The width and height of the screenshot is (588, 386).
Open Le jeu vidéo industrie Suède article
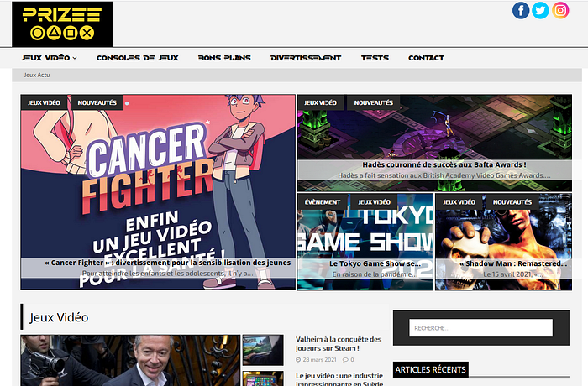click(339, 379)
